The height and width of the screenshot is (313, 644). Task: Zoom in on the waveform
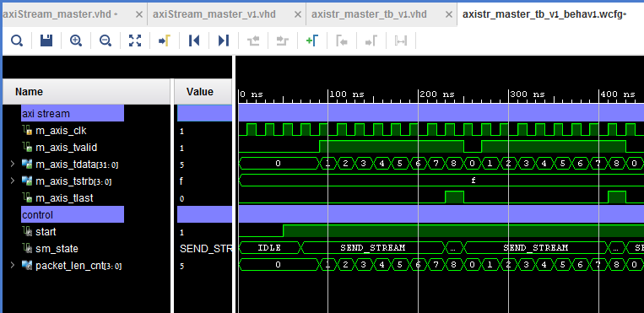click(x=76, y=40)
